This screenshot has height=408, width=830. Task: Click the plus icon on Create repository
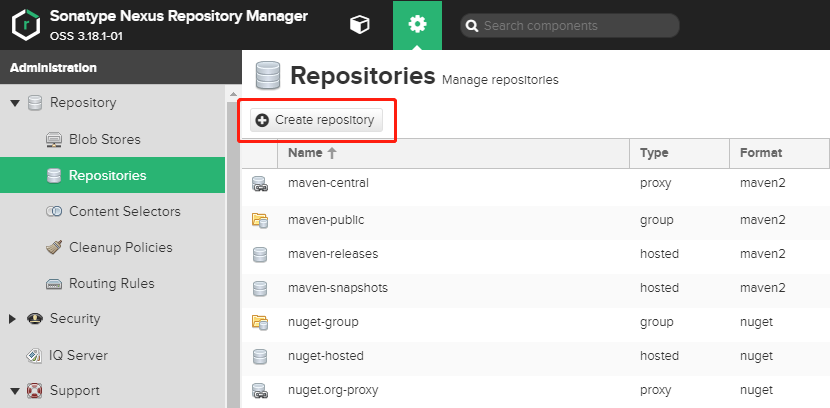click(262, 120)
